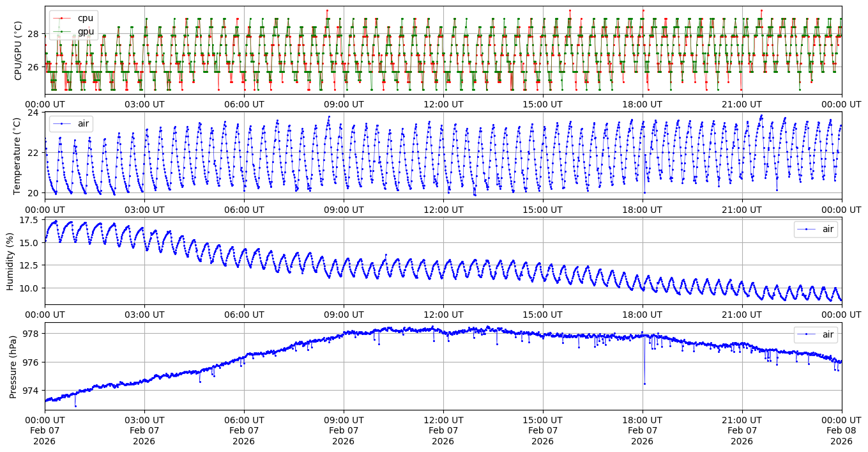Viewport: 868px width, 452px height.
Task: Click the "gpu" legend entry label
Action: tap(85, 30)
